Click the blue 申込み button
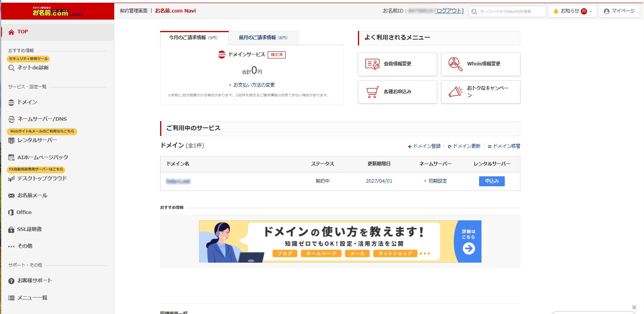This screenshot has height=314, width=644. tap(492, 181)
